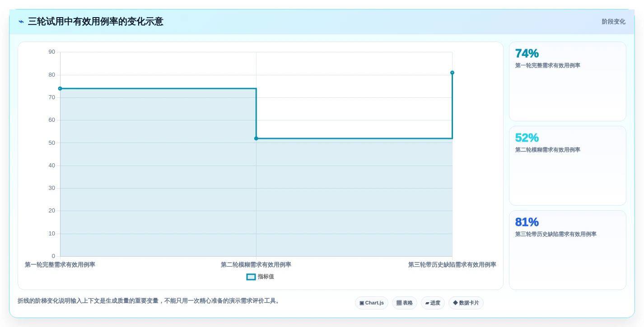
Task: Click the data point at value 52
Action: (256, 138)
